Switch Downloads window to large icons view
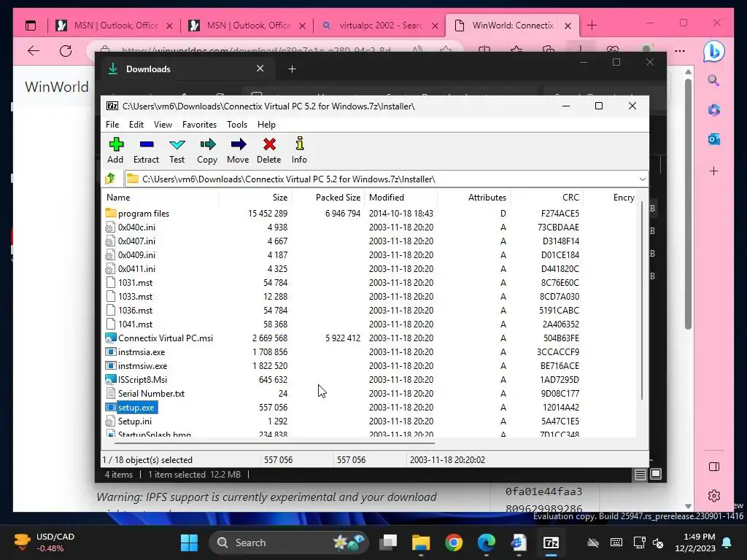Viewport: 747px width, 560px height. pos(656,474)
